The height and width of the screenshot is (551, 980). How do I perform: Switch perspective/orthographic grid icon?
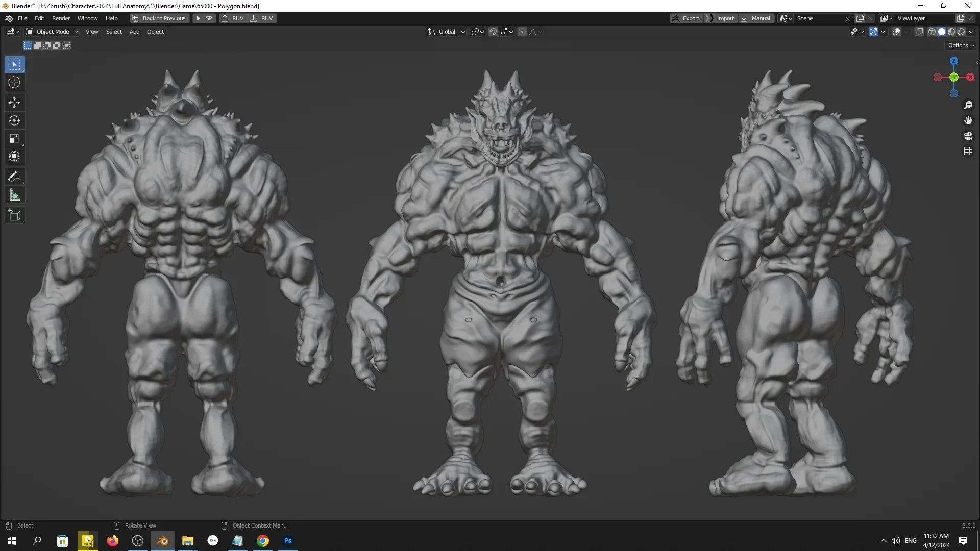pyautogui.click(x=968, y=151)
